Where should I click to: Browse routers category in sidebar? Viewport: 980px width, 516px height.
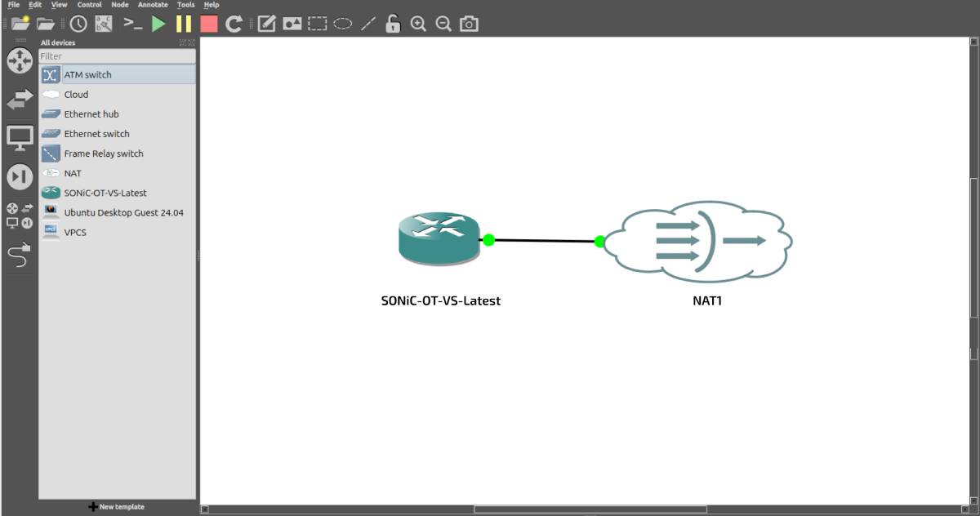point(20,60)
